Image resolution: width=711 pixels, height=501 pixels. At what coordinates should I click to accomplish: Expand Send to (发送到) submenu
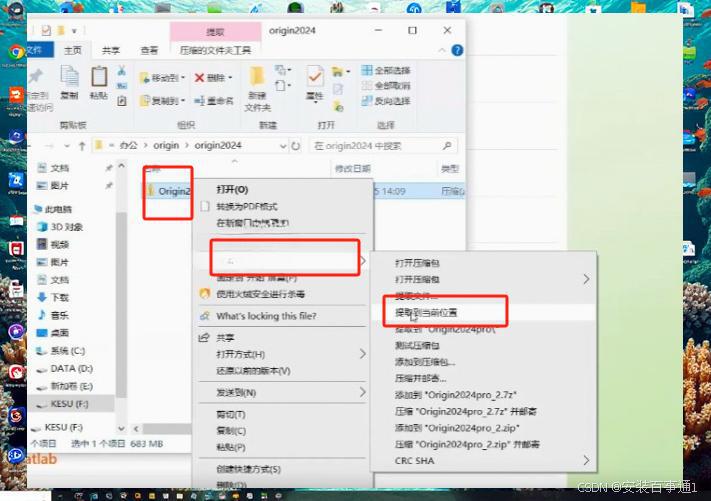point(362,392)
